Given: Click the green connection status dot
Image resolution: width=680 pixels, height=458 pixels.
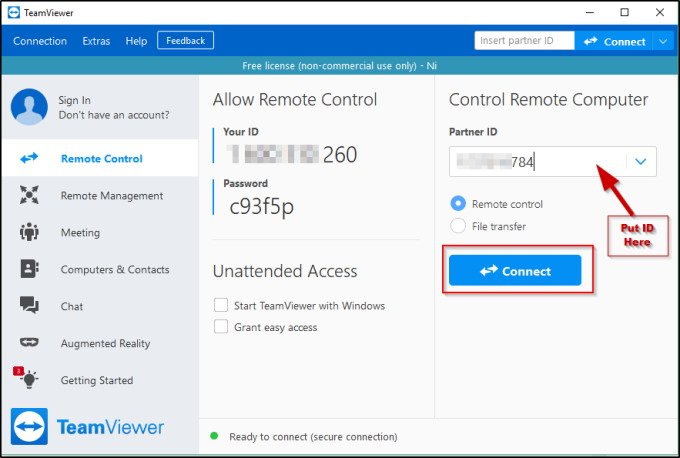Looking at the screenshot, I should (214, 436).
